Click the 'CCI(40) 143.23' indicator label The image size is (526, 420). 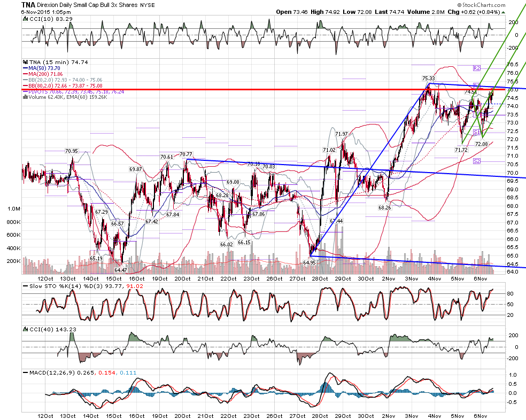point(53,329)
